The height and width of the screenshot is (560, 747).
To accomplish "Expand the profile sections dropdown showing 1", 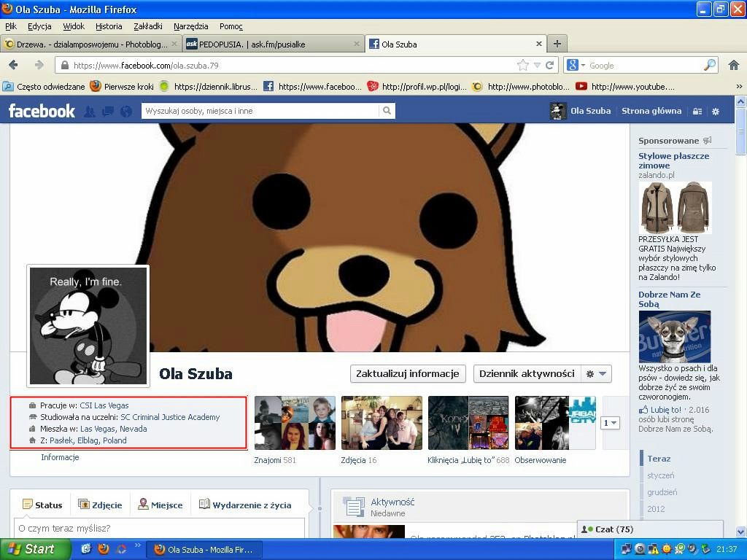I will [x=611, y=423].
